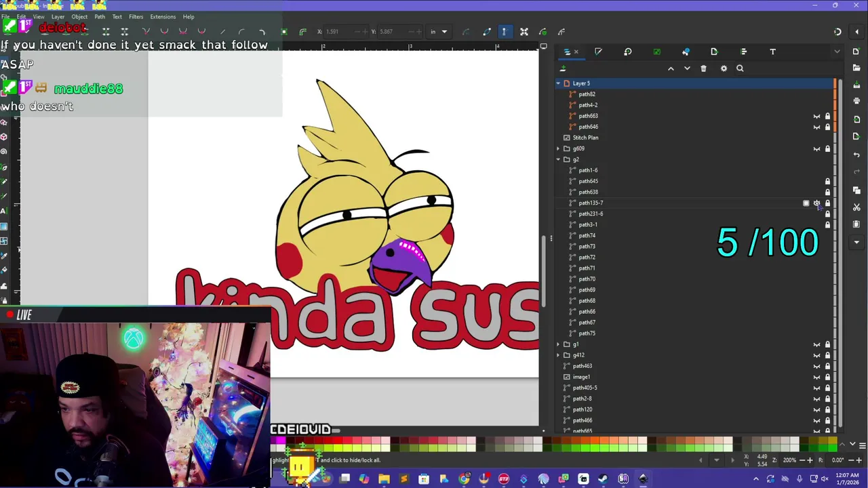Click the Cut scissors icon
Screen dimensions: 868x488
tap(856, 207)
